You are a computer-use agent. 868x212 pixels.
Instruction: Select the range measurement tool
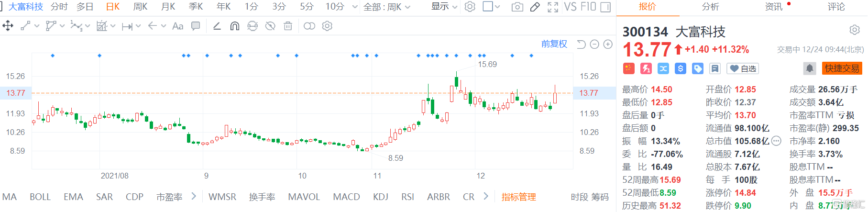(x=127, y=26)
